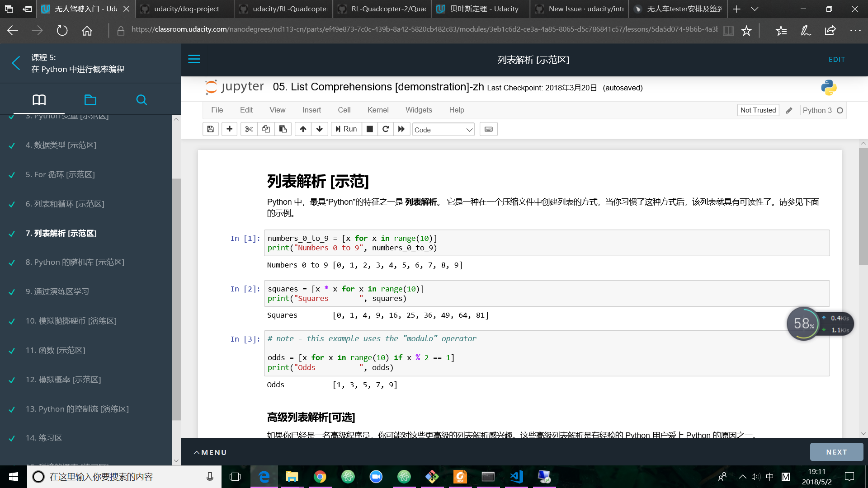Switch to the Widgets menu
Image resolution: width=868 pixels, height=488 pixels.
(419, 110)
